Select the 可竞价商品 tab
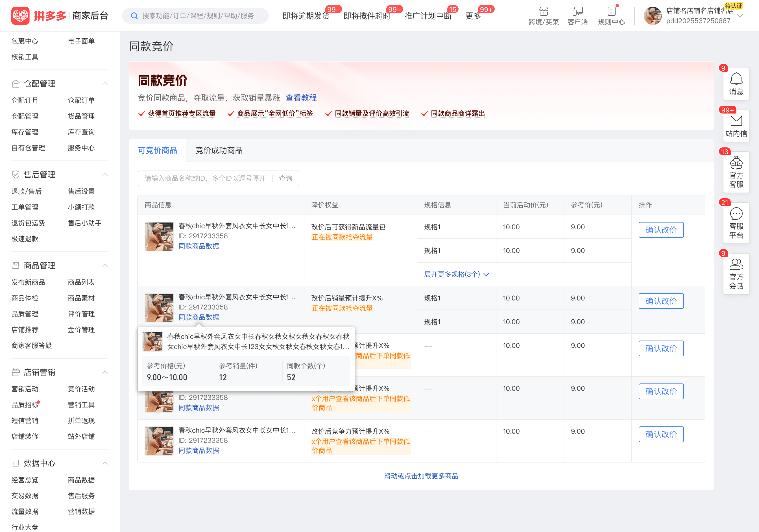Viewport: 759px width, 532px height. pos(157,151)
